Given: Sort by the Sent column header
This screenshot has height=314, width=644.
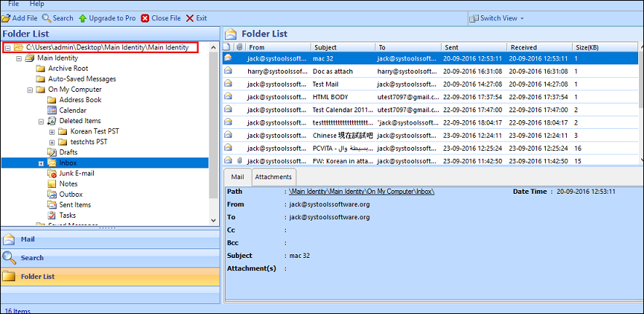Looking at the screenshot, I should 474,47.
